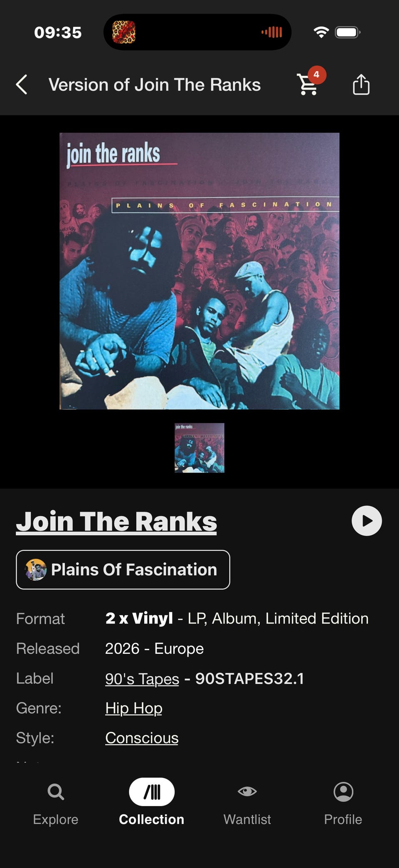Open the shopping cart with 4 items

[x=308, y=84]
